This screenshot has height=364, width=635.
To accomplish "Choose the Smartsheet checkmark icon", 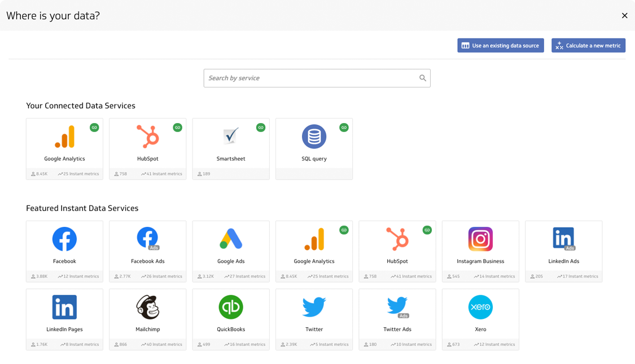I will (231, 136).
